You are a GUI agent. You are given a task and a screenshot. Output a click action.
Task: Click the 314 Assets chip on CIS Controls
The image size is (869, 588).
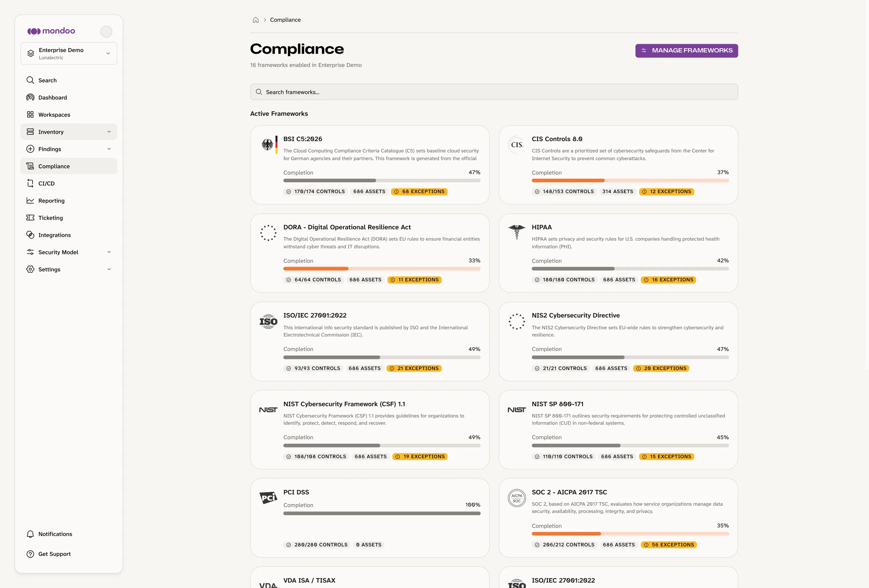point(618,192)
